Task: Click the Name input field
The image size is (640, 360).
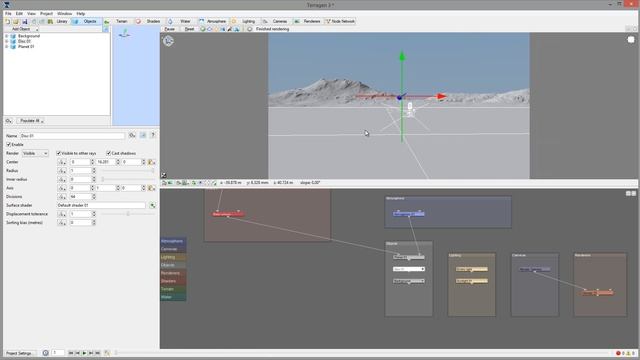Action: click(x=72, y=136)
